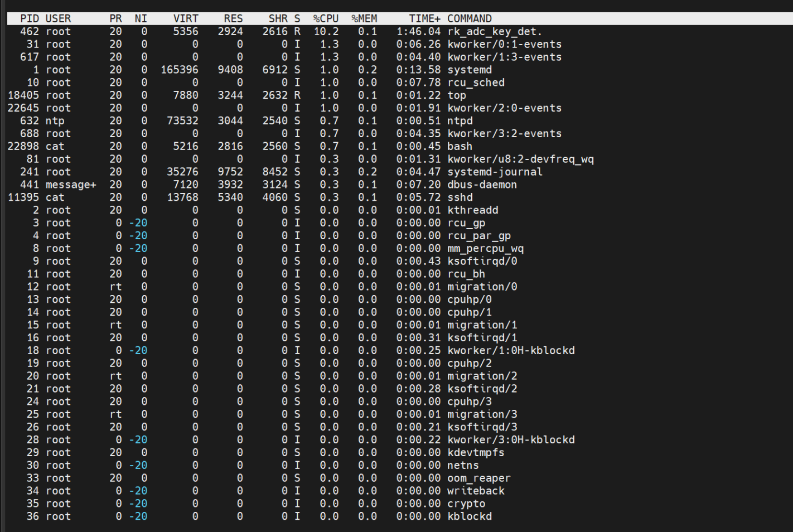Click the PID 11395 cell
Viewport: 793px width, 532px height.
click(x=23, y=197)
